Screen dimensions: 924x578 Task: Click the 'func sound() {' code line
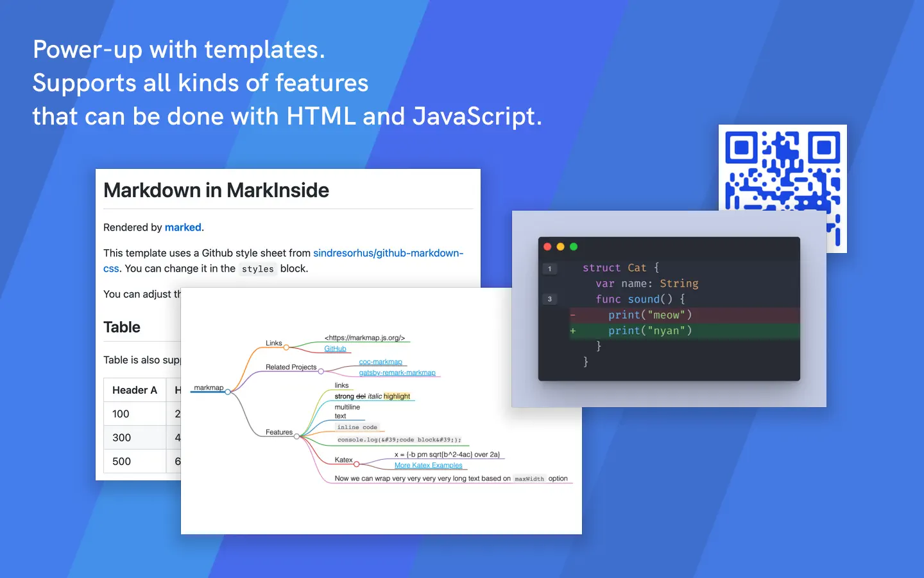tap(640, 299)
